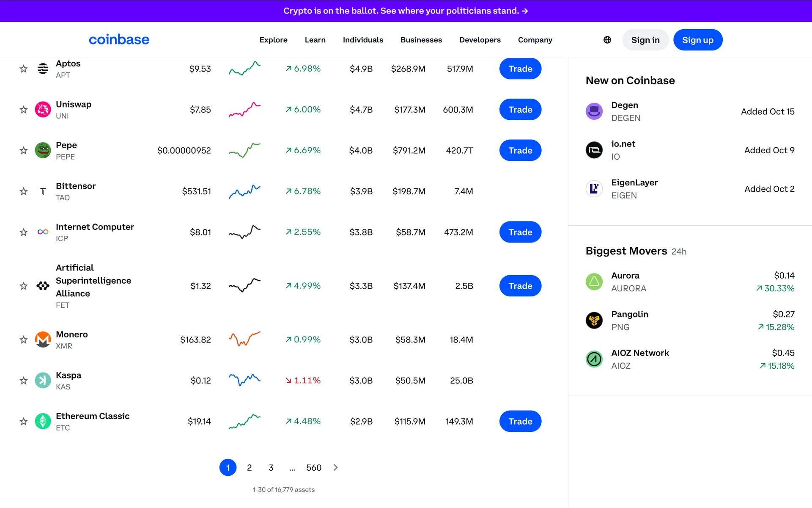Click the Uniswap pink unicorn icon
Image resolution: width=812 pixels, height=508 pixels.
pyautogui.click(x=43, y=110)
